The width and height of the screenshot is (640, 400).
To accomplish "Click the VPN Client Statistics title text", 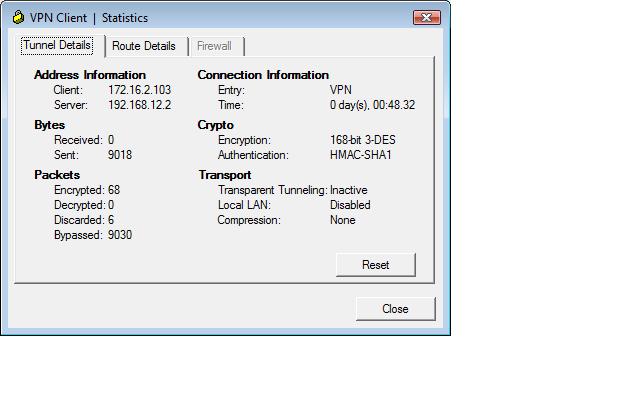I will pos(88,18).
